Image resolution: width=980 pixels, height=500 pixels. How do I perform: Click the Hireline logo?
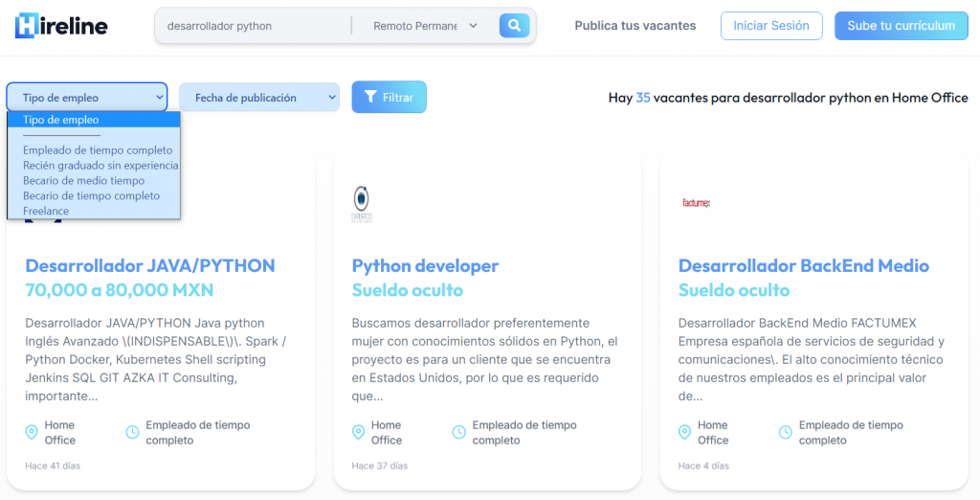click(61, 26)
